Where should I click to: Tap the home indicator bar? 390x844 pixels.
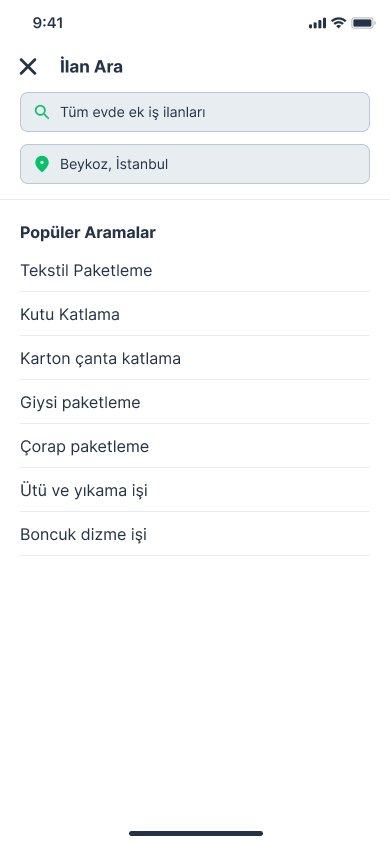[x=196, y=834]
